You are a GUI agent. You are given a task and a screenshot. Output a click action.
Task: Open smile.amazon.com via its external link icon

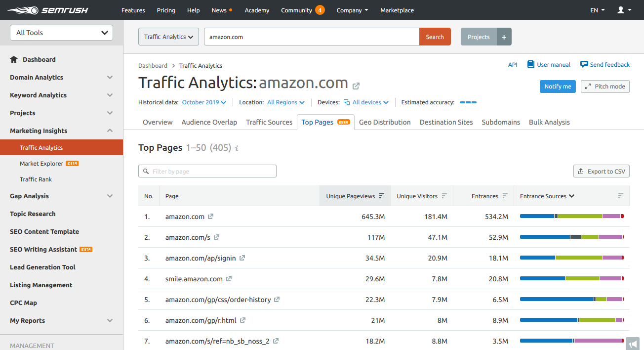(228, 278)
